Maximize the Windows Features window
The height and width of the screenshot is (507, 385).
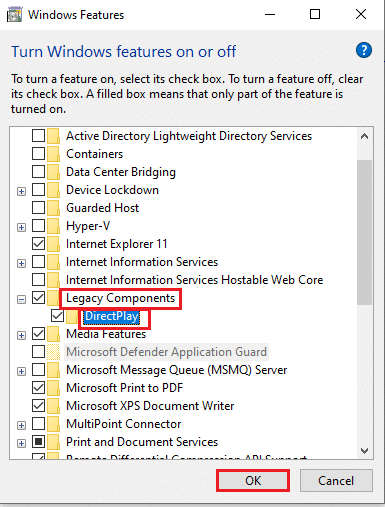315,14
